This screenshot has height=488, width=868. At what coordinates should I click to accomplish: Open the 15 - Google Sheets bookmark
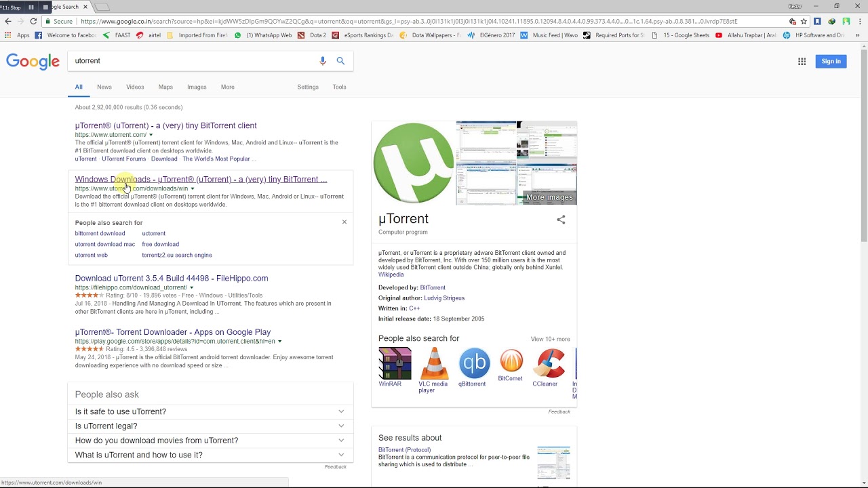[x=680, y=35]
